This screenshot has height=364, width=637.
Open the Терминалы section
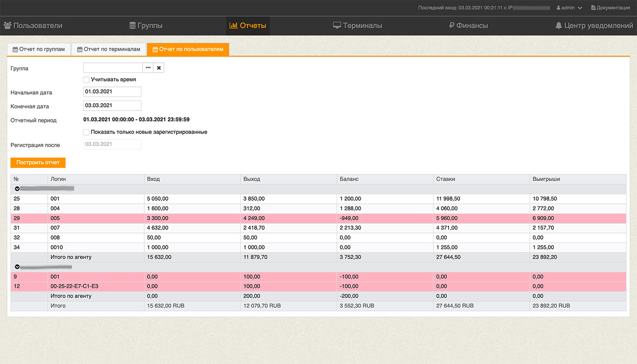coord(358,25)
